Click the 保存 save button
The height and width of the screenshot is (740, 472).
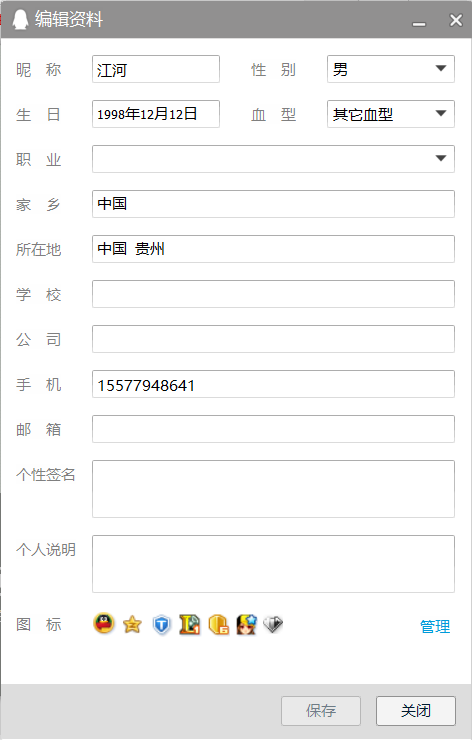tap(321, 710)
